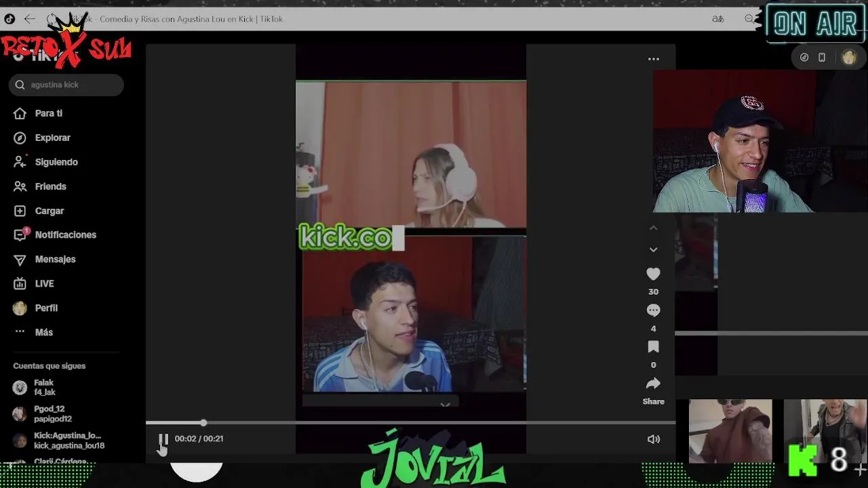Click the comment count 4
The height and width of the screenshot is (488, 868).
653,329
